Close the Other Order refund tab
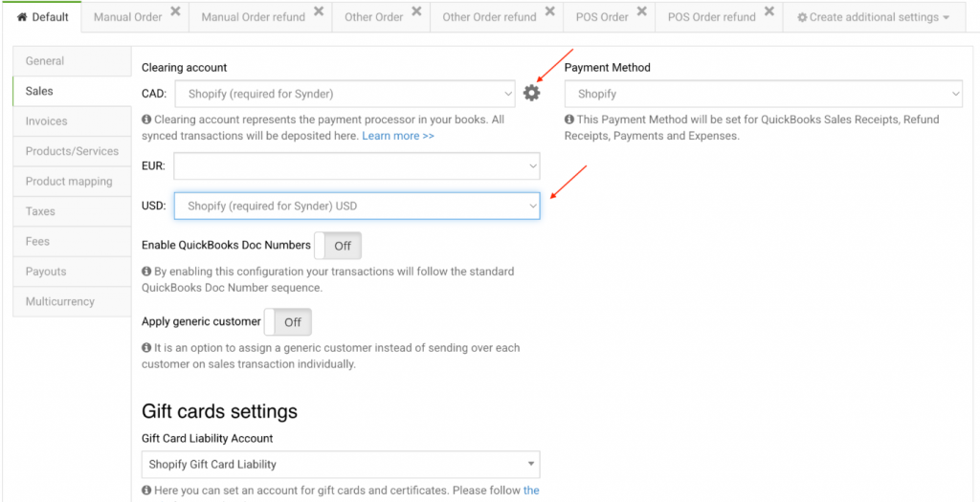 pyautogui.click(x=550, y=11)
